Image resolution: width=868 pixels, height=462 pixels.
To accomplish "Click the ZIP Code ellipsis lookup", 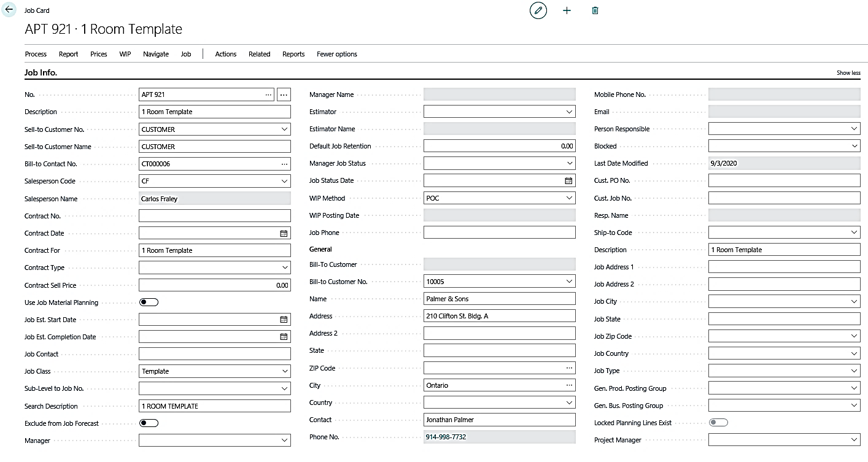I will point(569,368).
